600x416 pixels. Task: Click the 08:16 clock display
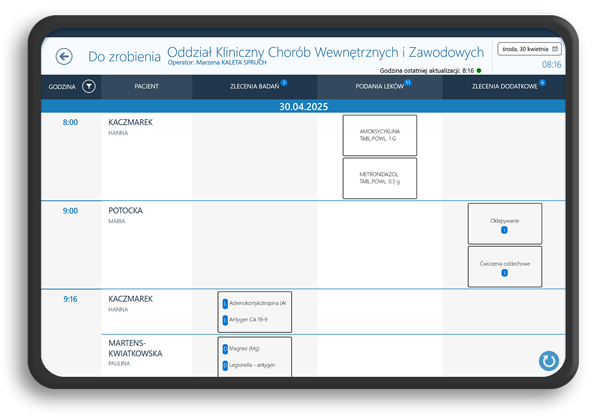point(551,65)
